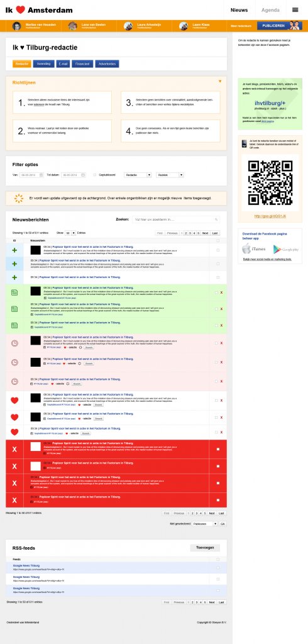Image resolution: width=308 pixels, height=644 pixels.
Task: Open the Google Play download icon
Action: click(x=285, y=249)
